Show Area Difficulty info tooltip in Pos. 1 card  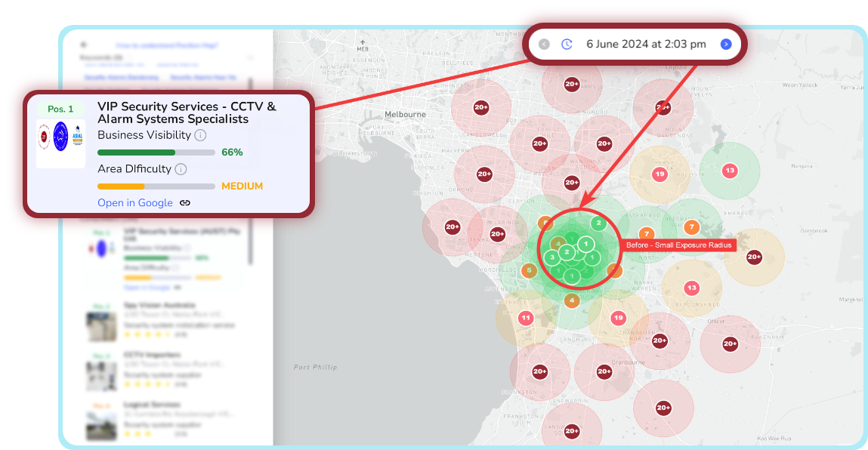click(181, 169)
